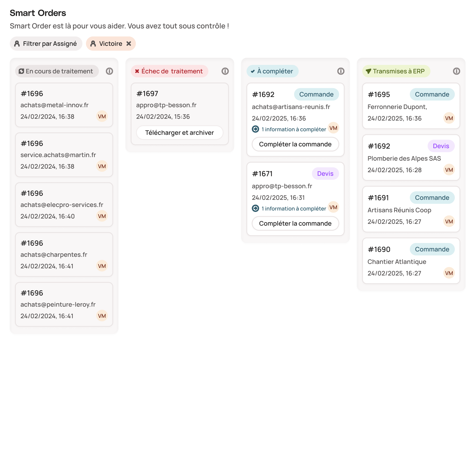Click Télécharger et archiver button
The image size is (476, 476).
180,133
